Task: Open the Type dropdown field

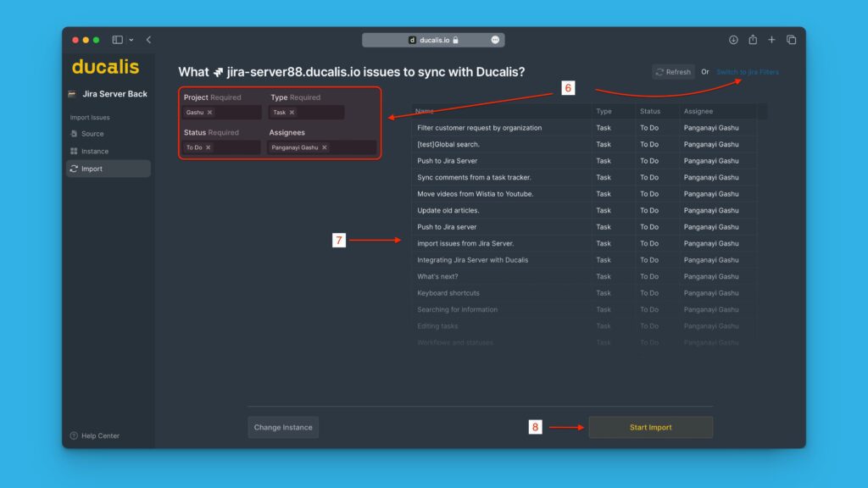Action: (x=306, y=113)
